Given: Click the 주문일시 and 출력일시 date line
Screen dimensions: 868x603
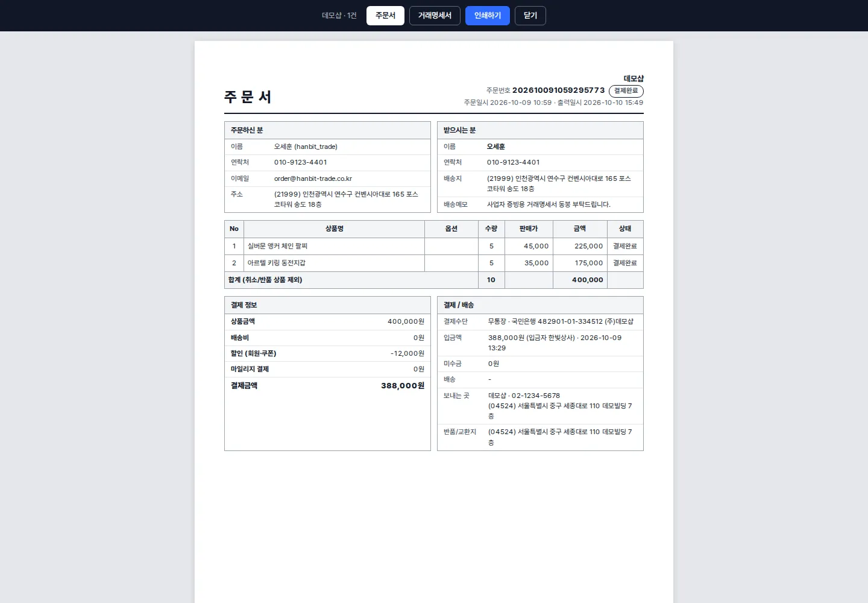Looking at the screenshot, I should point(553,103).
